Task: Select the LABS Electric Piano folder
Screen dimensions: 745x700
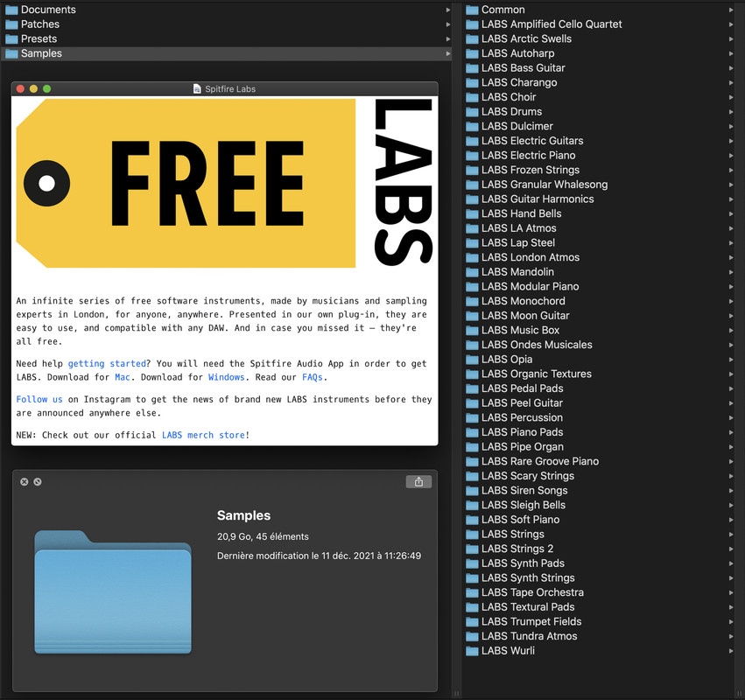Action: [x=600, y=156]
